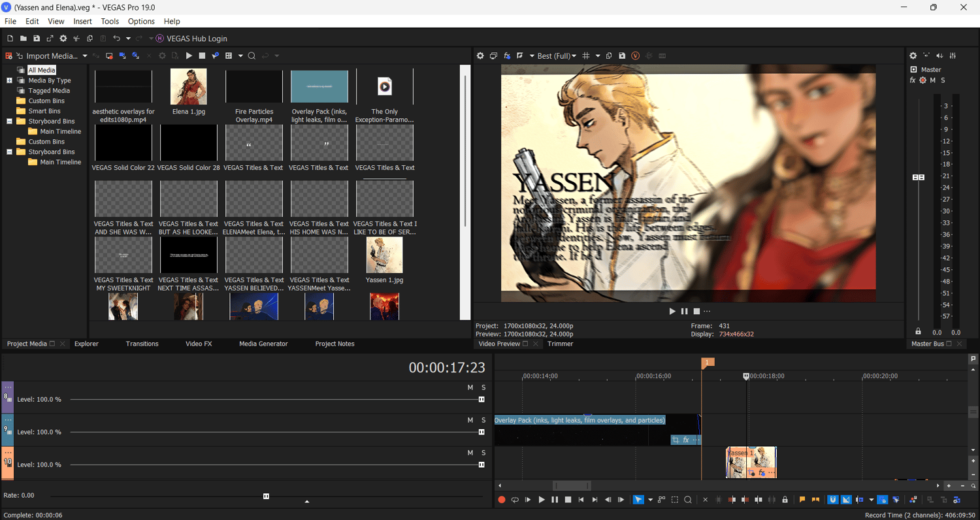Start media preview in Project Media toolbar
Screen dimensions: 980x520
189,56
